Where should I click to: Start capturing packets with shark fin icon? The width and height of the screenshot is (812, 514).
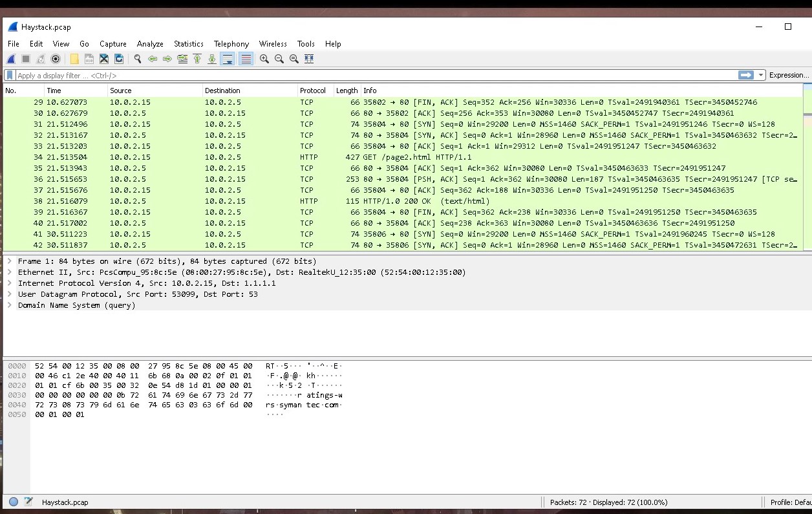point(11,59)
